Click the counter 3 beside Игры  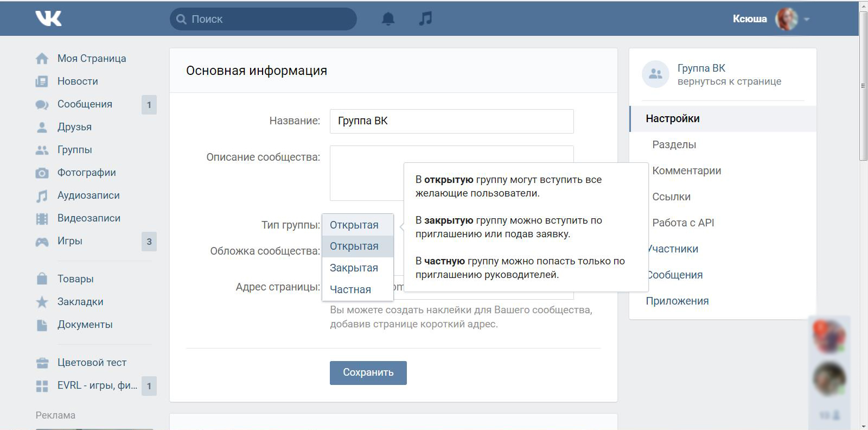(x=149, y=242)
